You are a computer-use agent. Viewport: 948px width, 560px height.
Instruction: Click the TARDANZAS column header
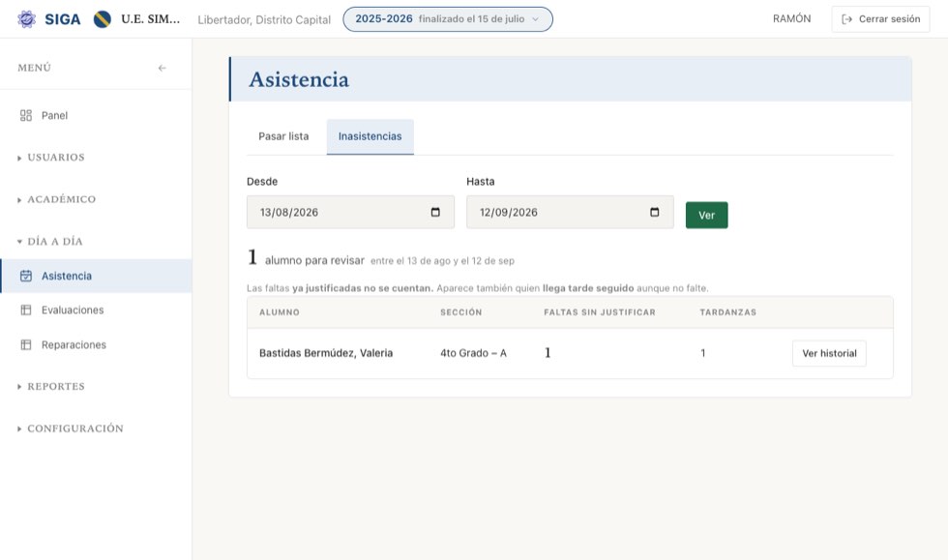tap(727, 312)
